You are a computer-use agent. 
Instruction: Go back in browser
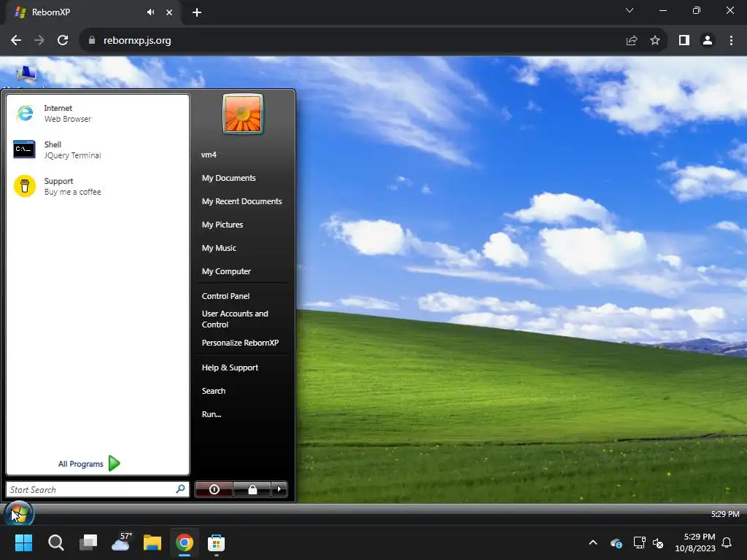[x=16, y=41]
